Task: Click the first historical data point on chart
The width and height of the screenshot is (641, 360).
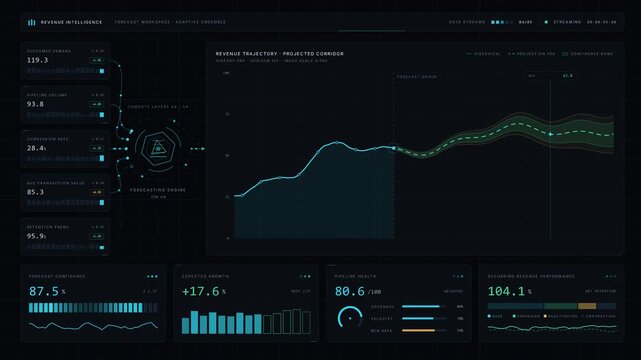Action: click(x=242, y=196)
